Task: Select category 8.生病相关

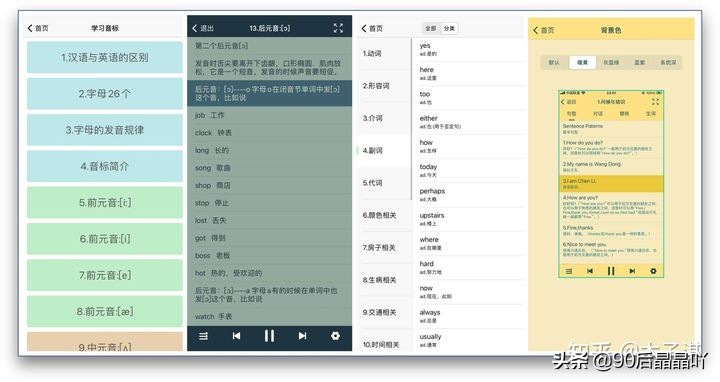Action: point(384,280)
